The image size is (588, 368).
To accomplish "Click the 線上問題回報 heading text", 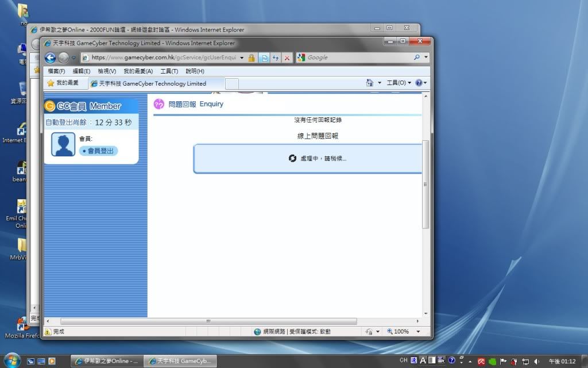I will coord(318,136).
